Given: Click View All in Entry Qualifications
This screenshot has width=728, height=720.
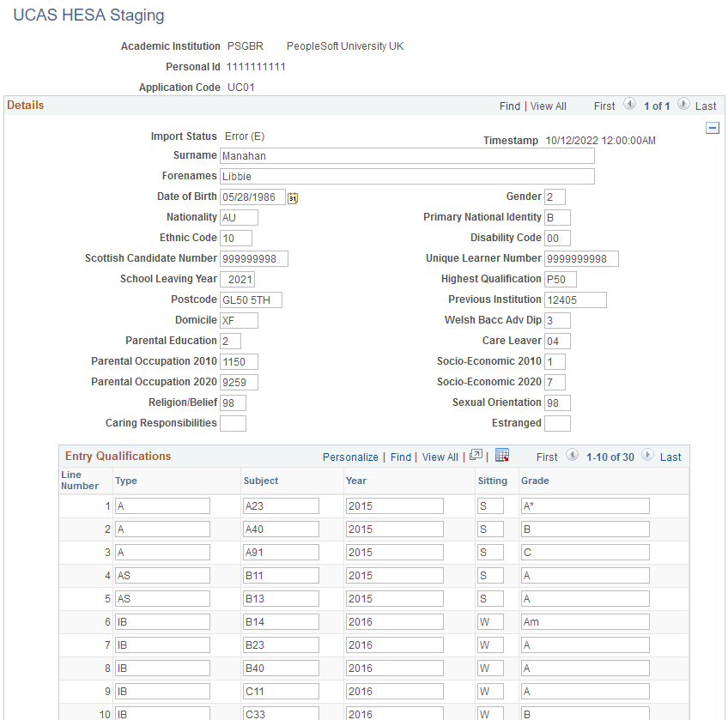Looking at the screenshot, I should (440, 457).
